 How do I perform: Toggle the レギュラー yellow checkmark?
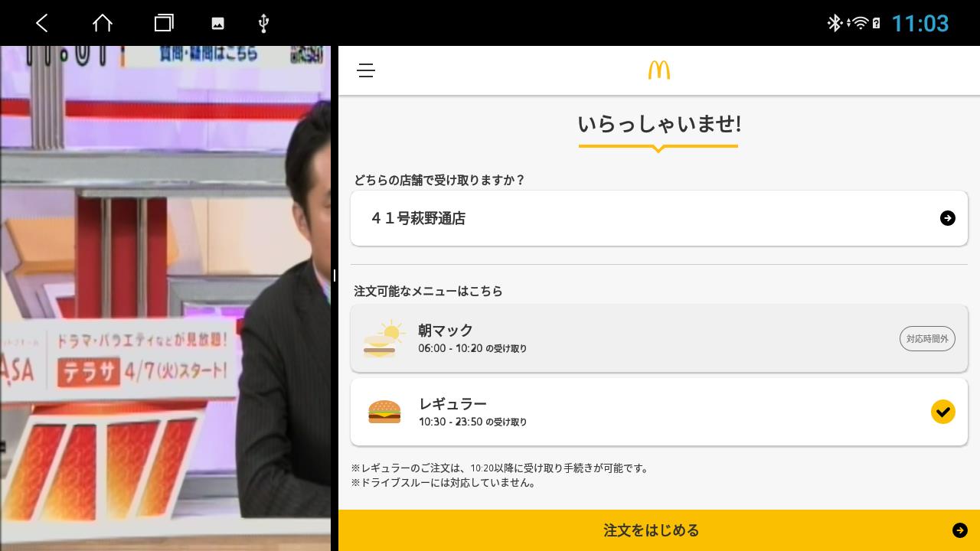[943, 412]
